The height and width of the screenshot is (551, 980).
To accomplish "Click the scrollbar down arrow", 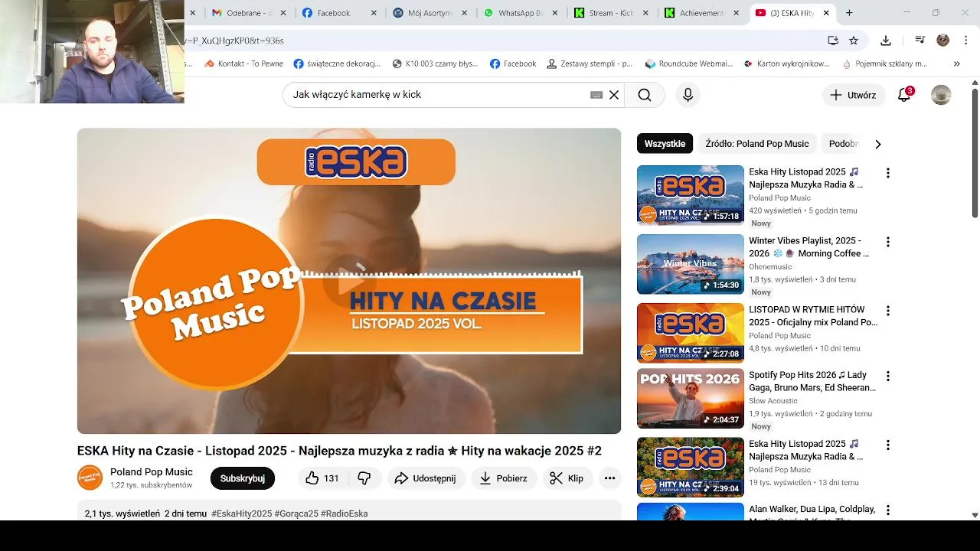I will click(975, 515).
